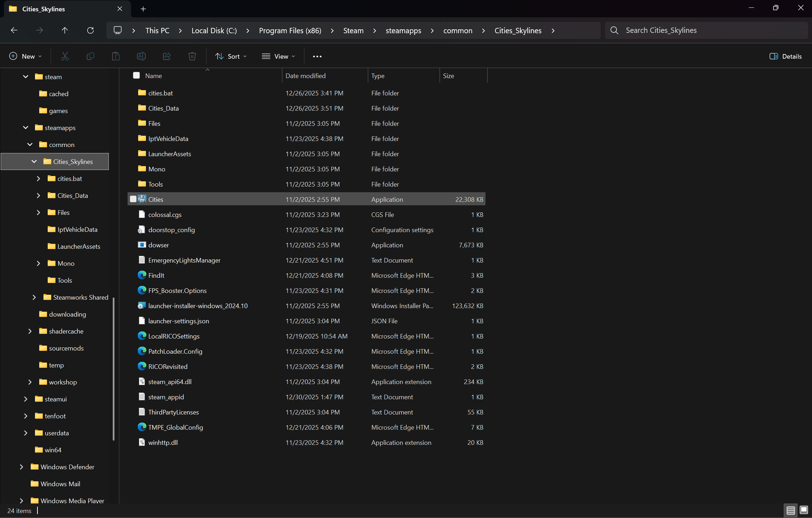The image size is (812, 518).
Task: Collapse the Cities_Skylines tree node
Action: 34,161
